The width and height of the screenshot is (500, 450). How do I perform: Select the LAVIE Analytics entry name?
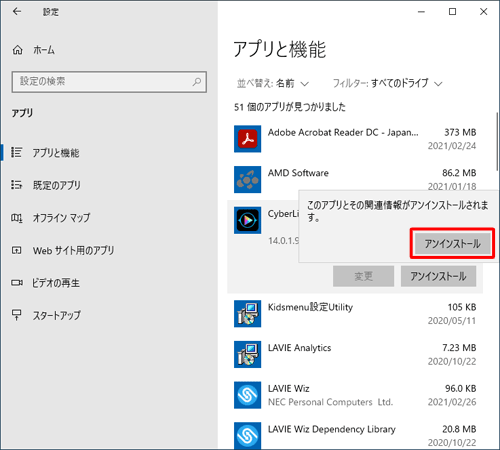pyautogui.click(x=300, y=348)
